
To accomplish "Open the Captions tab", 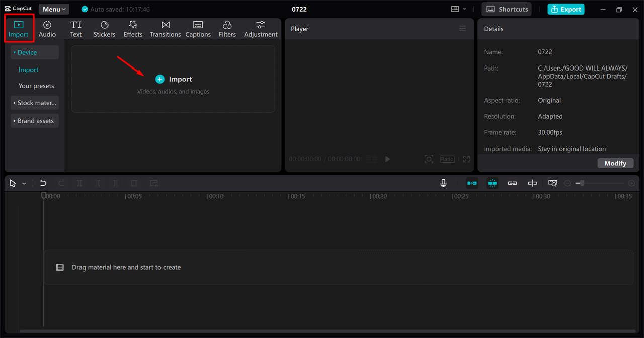I will 198,29.
